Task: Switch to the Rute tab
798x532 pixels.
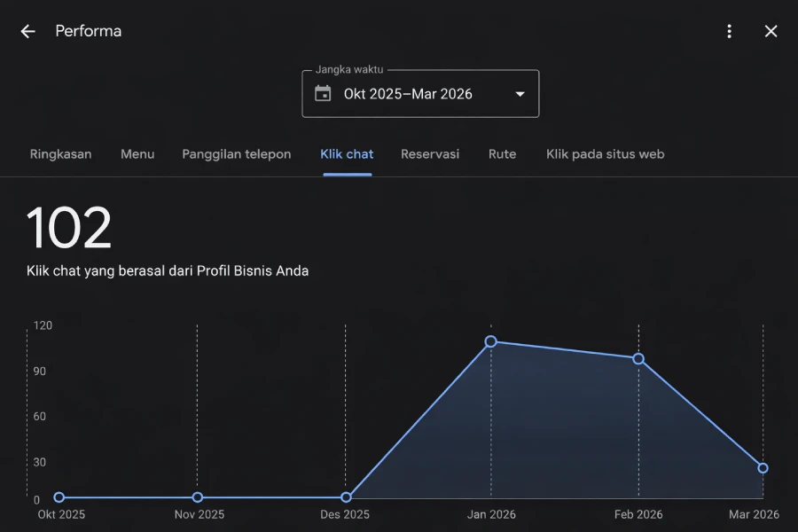Action: pyautogui.click(x=503, y=154)
